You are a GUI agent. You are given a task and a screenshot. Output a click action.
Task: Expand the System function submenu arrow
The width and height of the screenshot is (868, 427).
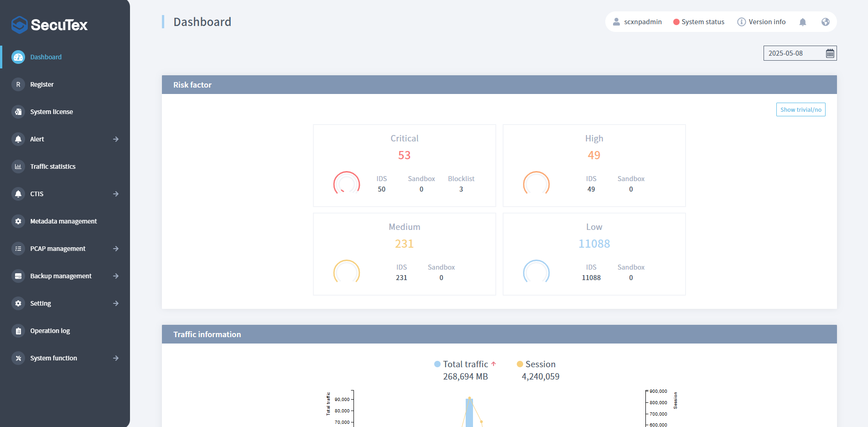point(116,358)
